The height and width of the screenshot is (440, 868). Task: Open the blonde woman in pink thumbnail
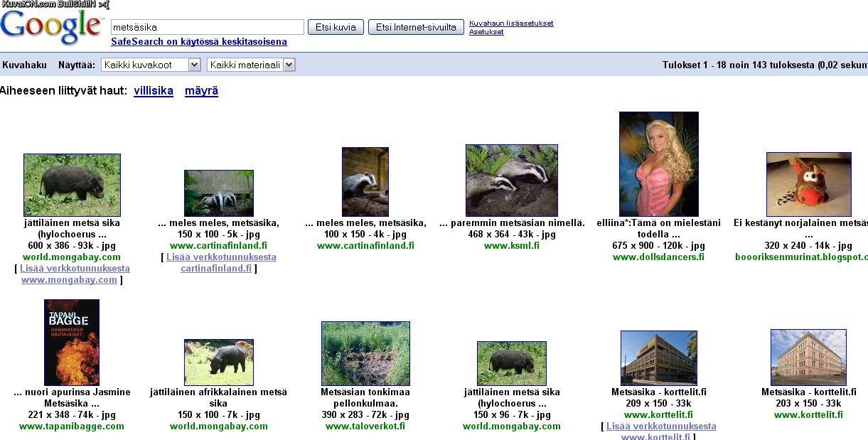[x=658, y=163]
